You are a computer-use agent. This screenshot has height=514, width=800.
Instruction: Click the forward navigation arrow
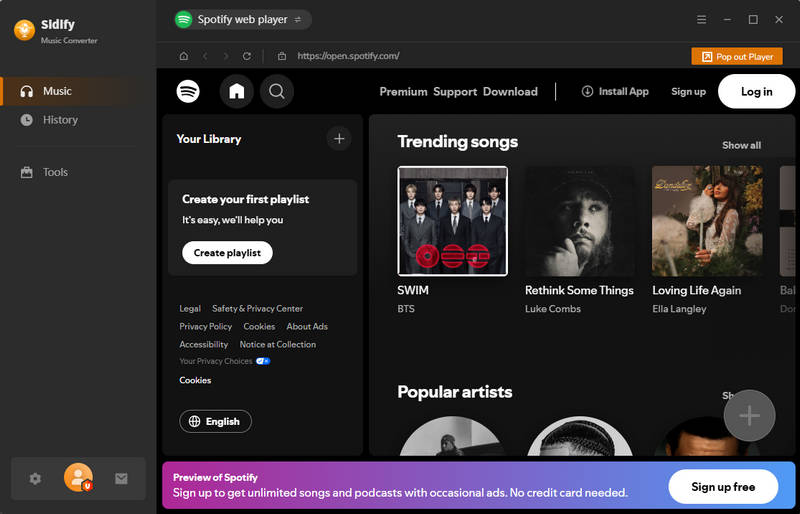(226, 56)
